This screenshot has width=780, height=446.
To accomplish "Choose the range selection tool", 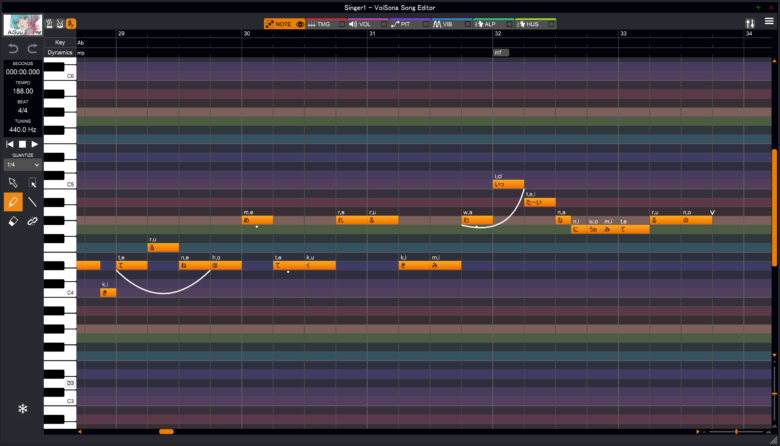I will click(33, 183).
